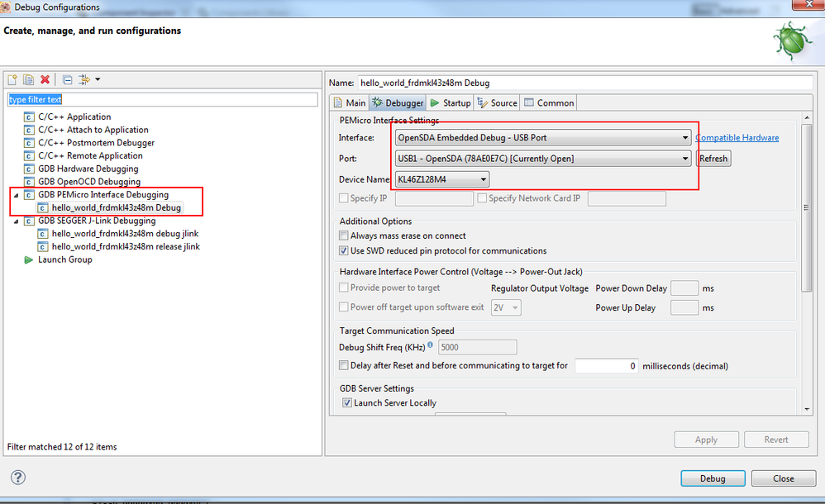
Task: Select C/C++ Remote Application entry
Action: 90,155
